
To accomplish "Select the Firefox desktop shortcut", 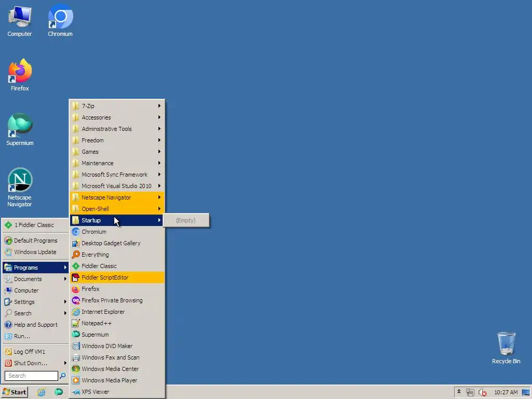I will pyautogui.click(x=20, y=75).
